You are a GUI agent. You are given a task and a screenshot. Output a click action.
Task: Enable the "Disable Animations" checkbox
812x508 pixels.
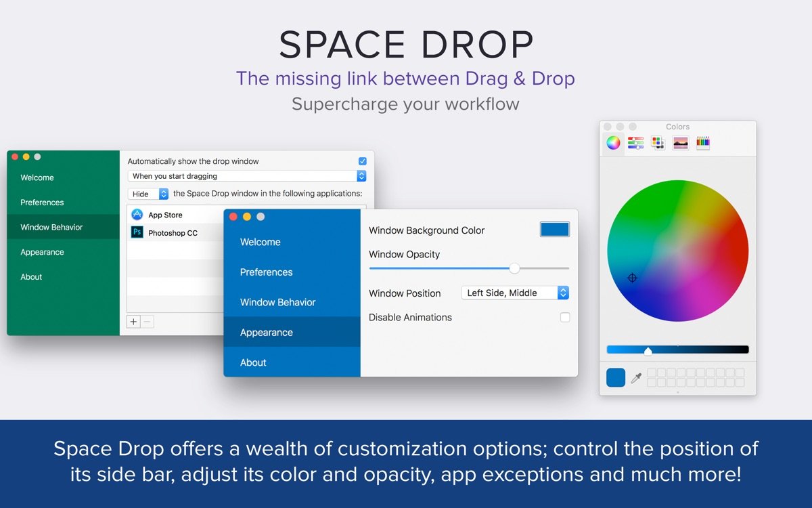565,317
